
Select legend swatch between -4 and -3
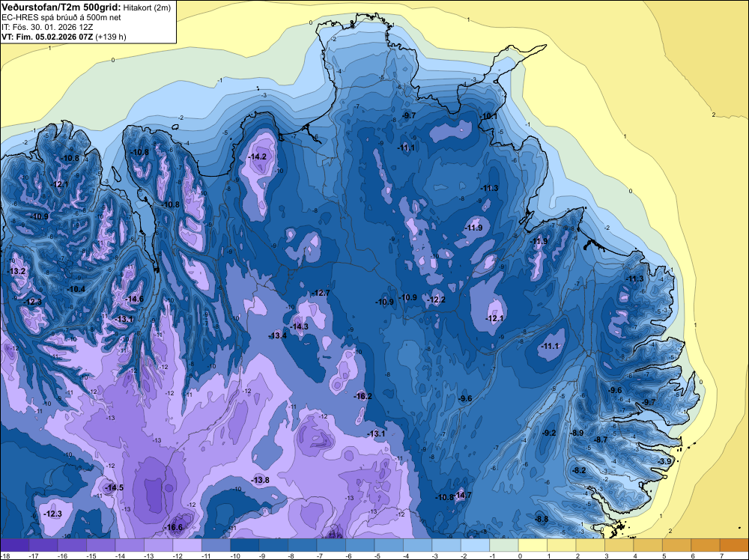coord(417,545)
